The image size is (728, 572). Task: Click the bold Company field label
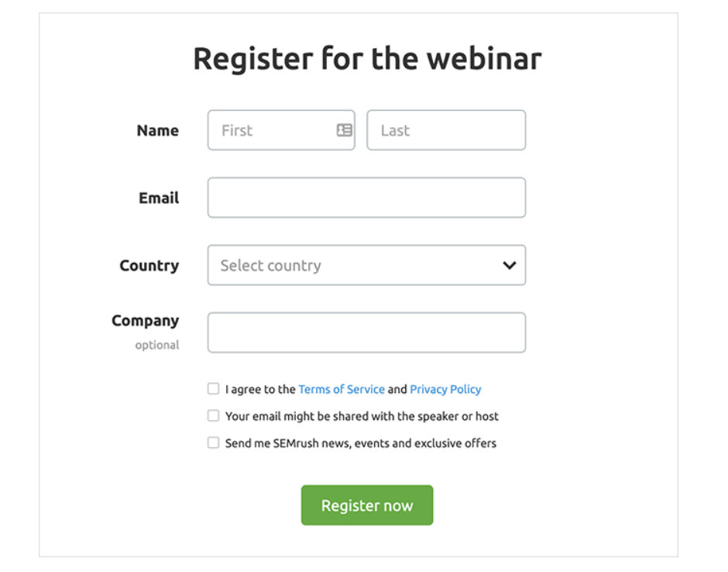click(145, 320)
